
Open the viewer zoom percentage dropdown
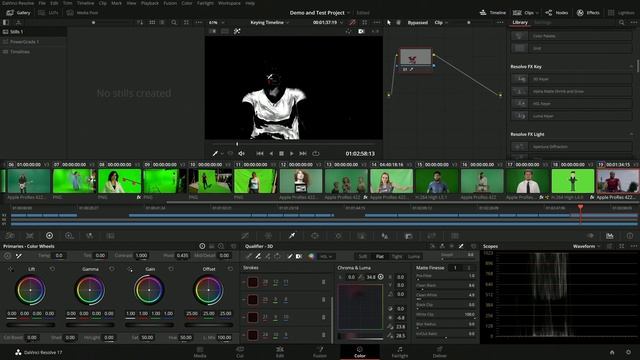click(x=216, y=22)
